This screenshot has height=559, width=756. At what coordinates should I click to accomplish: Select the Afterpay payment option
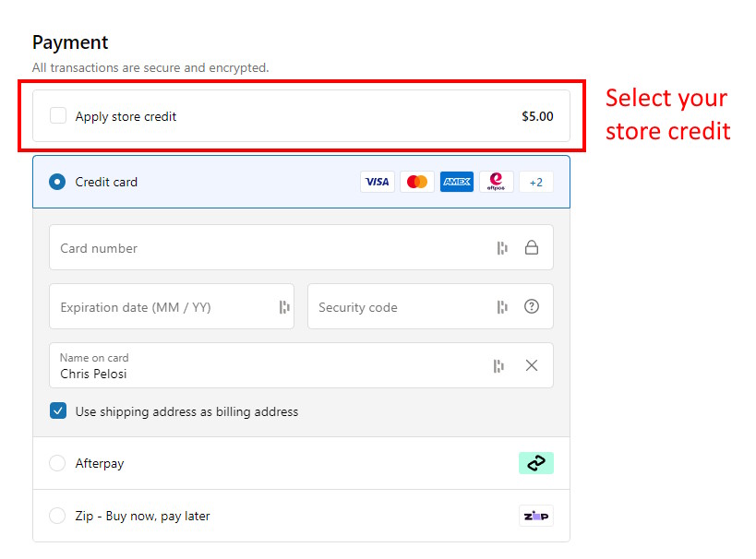tap(57, 463)
